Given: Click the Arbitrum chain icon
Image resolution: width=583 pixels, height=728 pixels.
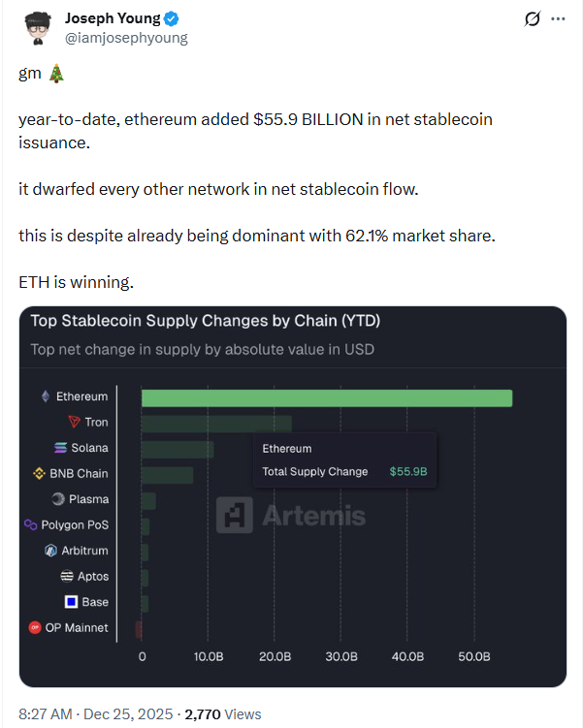Looking at the screenshot, I should pyautogui.click(x=51, y=551).
